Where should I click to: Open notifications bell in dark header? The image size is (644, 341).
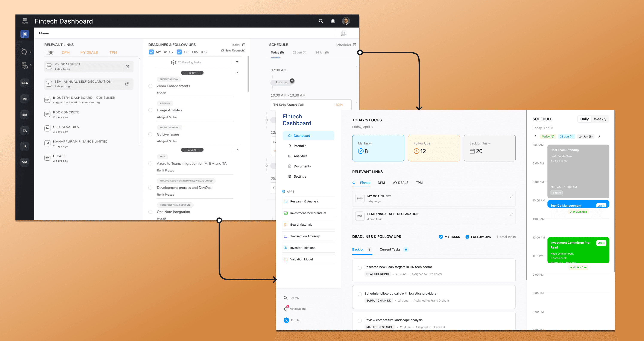point(333,21)
